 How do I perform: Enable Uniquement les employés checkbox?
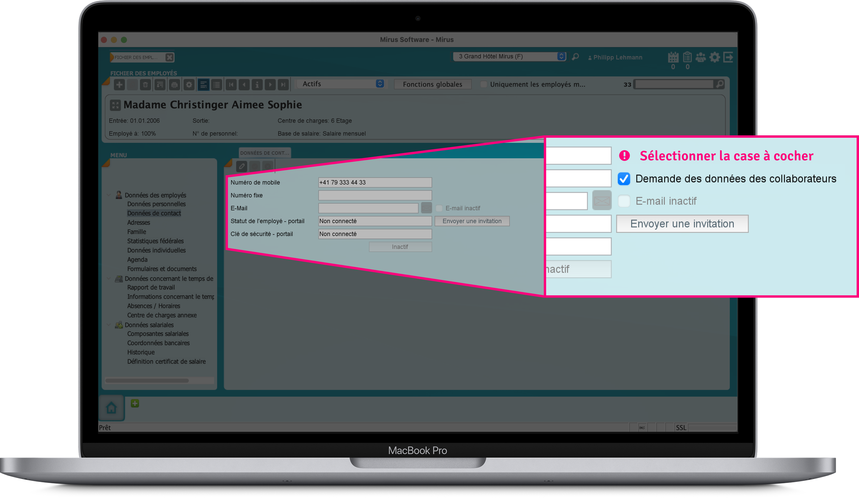pyautogui.click(x=483, y=85)
